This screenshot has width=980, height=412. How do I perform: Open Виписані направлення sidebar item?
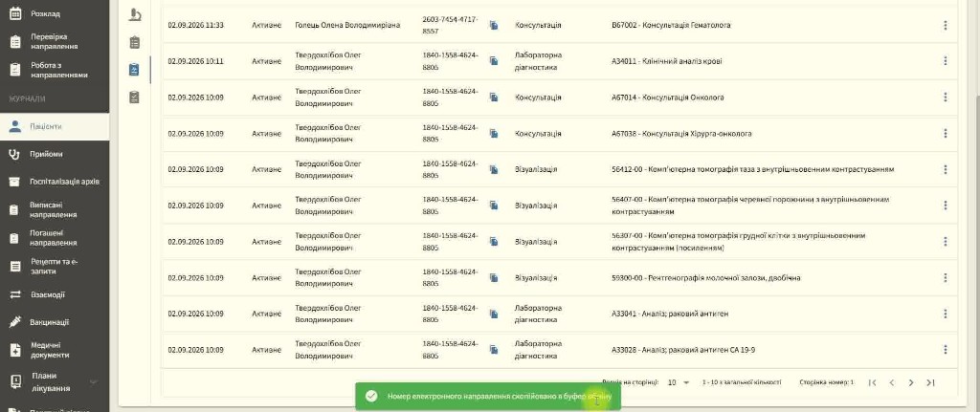(x=55, y=209)
